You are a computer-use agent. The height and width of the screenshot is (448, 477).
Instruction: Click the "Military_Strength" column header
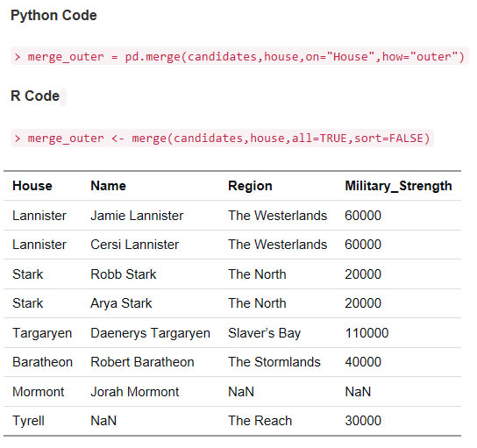click(398, 186)
